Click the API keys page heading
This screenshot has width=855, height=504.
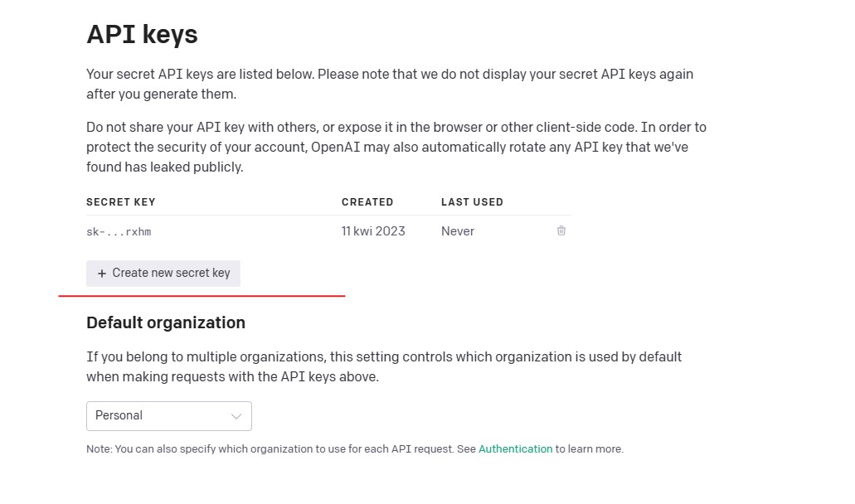[143, 34]
